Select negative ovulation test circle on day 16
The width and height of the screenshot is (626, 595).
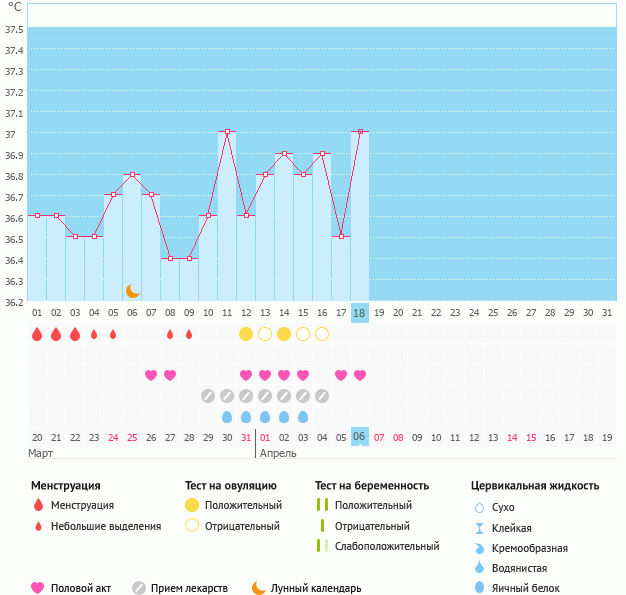(x=322, y=333)
